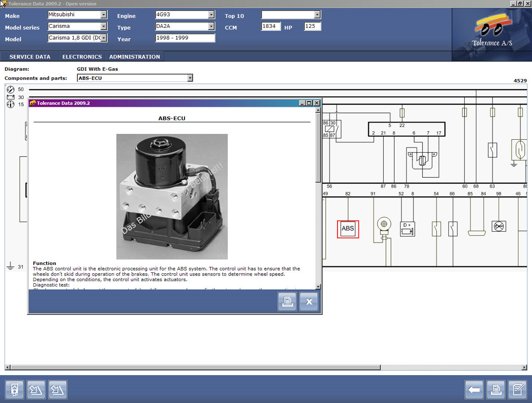Click the Year field showing 1998 - 1999
The image size is (532, 403).
coord(185,38)
